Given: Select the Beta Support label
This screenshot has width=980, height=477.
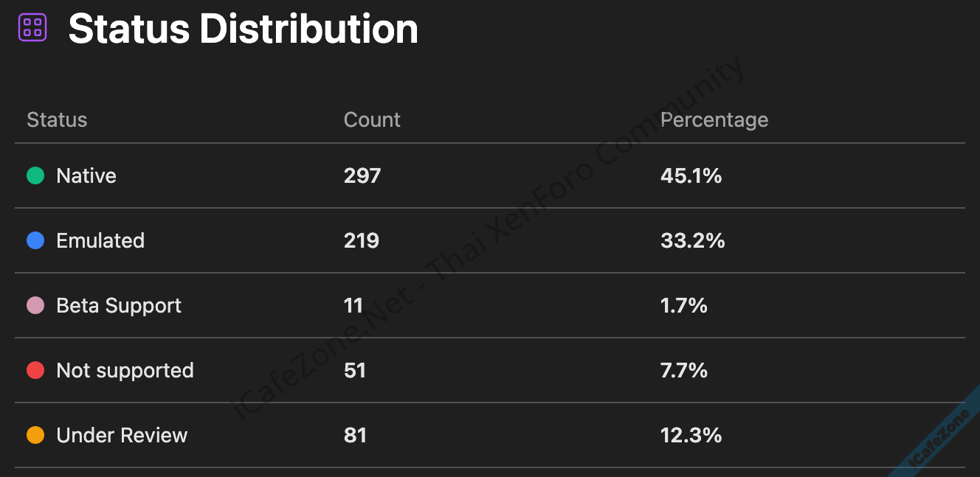Looking at the screenshot, I should (x=119, y=305).
